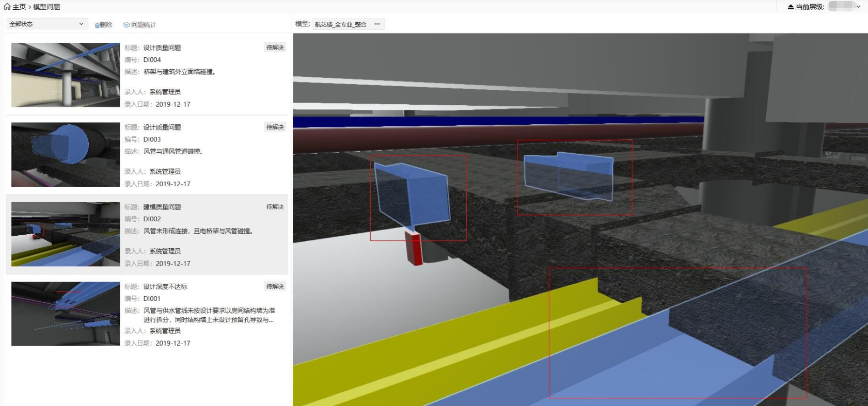
Task: Select the red column element in 3D view
Action: (x=415, y=249)
